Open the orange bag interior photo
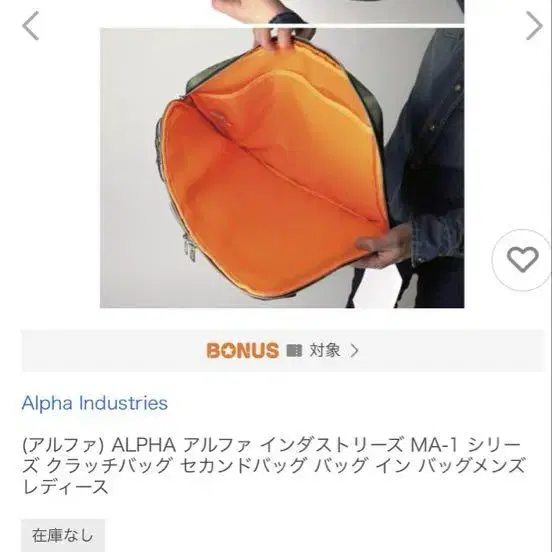Image resolution: width=552 pixels, height=552 pixels. (x=282, y=168)
